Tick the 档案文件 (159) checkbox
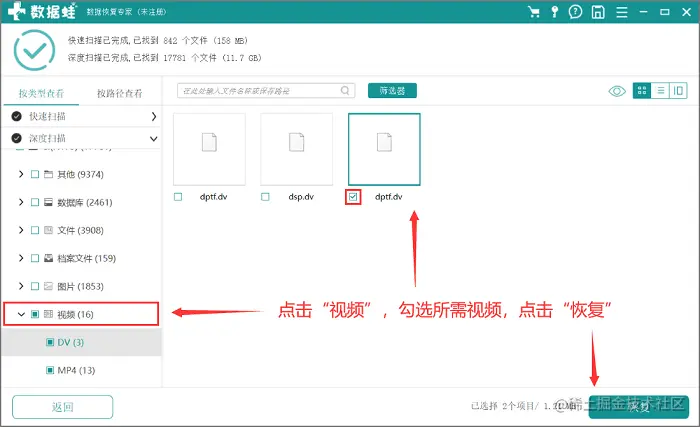This screenshot has width=700, height=427. click(x=35, y=258)
